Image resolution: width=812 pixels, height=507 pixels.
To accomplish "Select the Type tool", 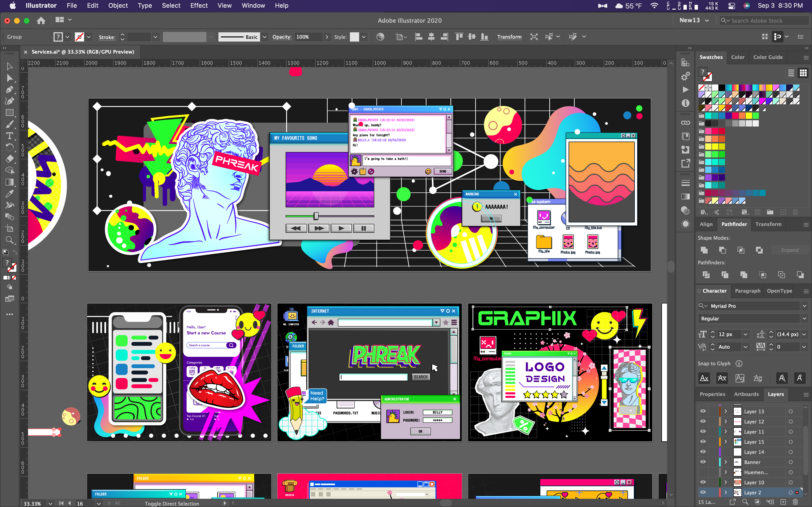I will click(9, 135).
